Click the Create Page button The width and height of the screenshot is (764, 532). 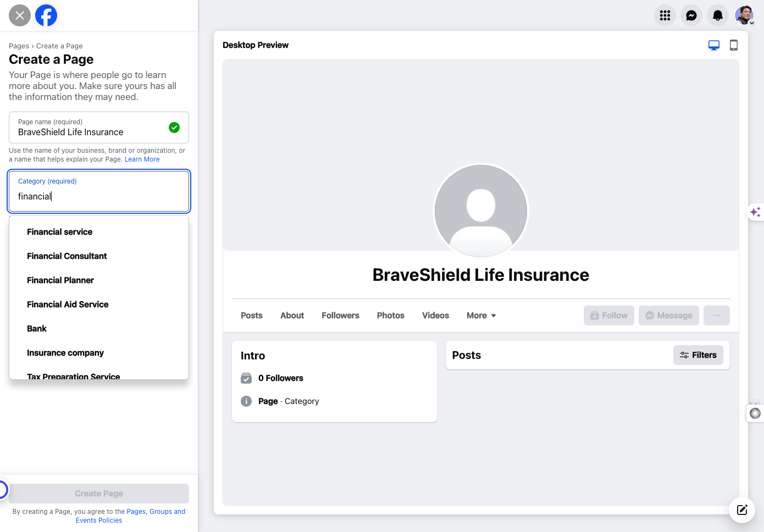99,494
